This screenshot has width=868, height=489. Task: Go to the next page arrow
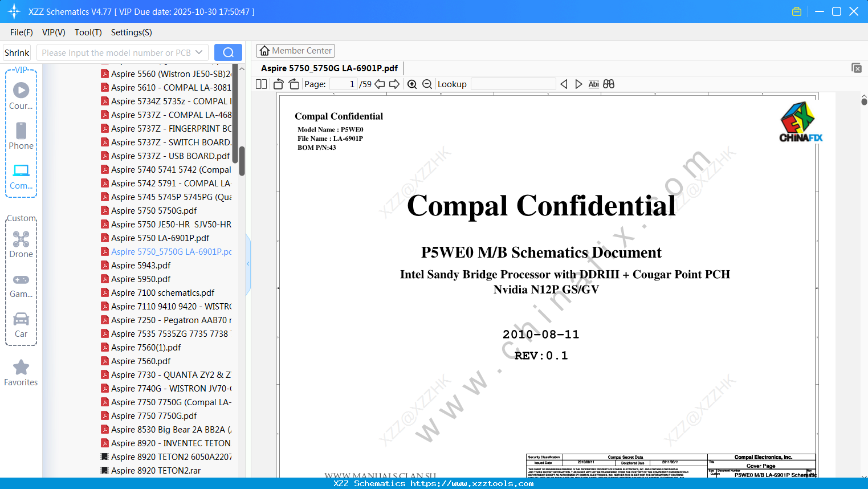point(394,84)
